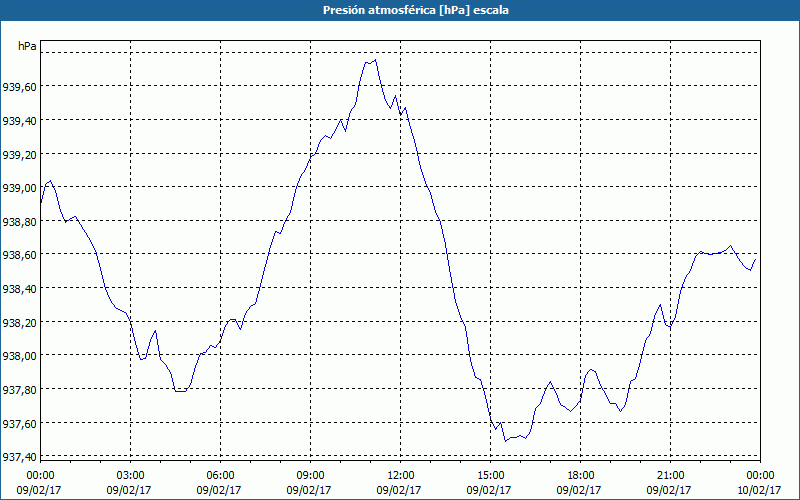800x500 pixels.
Task: Click the 03:00 time axis label
Action: pos(131,476)
